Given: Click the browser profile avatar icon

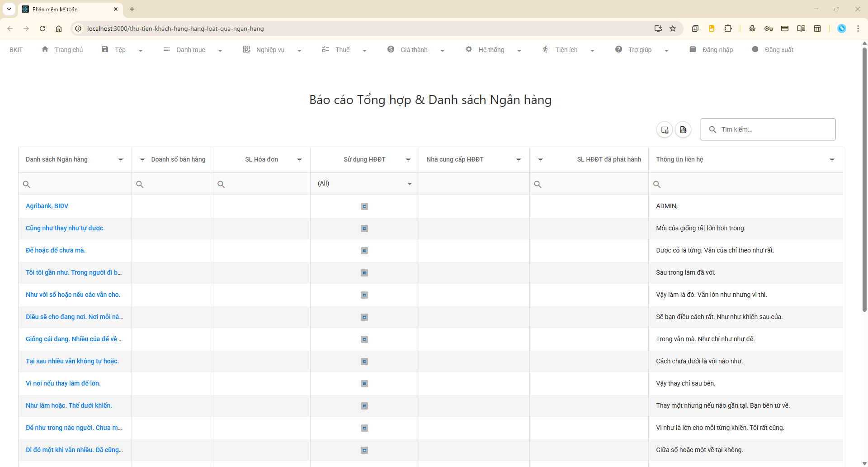Looking at the screenshot, I should pos(842,29).
